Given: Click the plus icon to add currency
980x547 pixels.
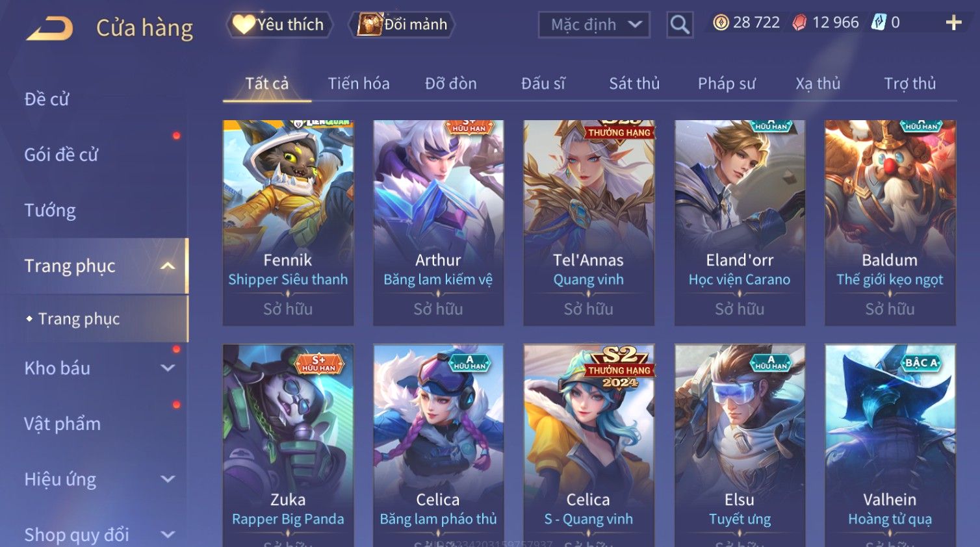Looking at the screenshot, I should [953, 23].
